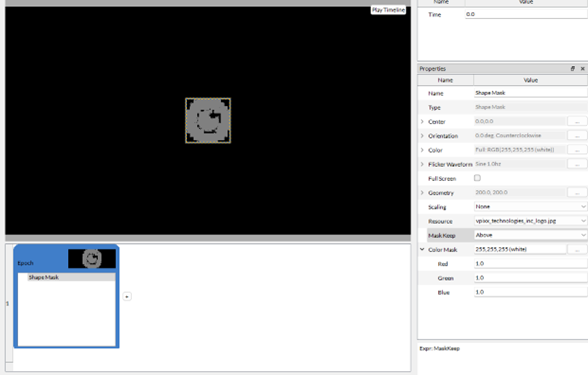Open the Center ellipsis editor button
The width and height of the screenshot is (588, 375).
coord(577,122)
